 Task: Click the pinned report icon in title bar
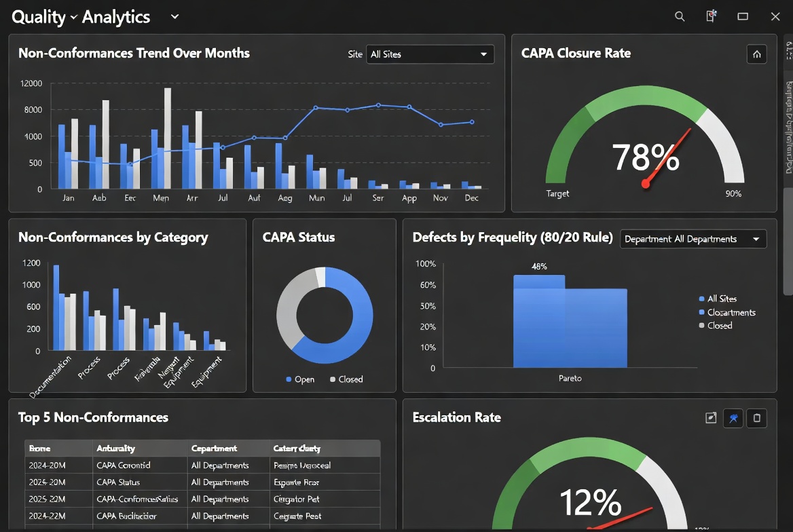click(x=711, y=16)
